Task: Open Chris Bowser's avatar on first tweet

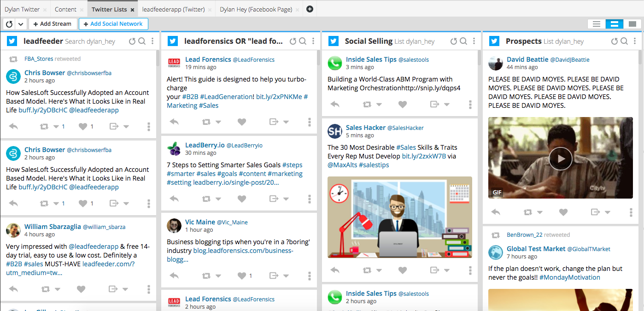Action: coord(13,76)
